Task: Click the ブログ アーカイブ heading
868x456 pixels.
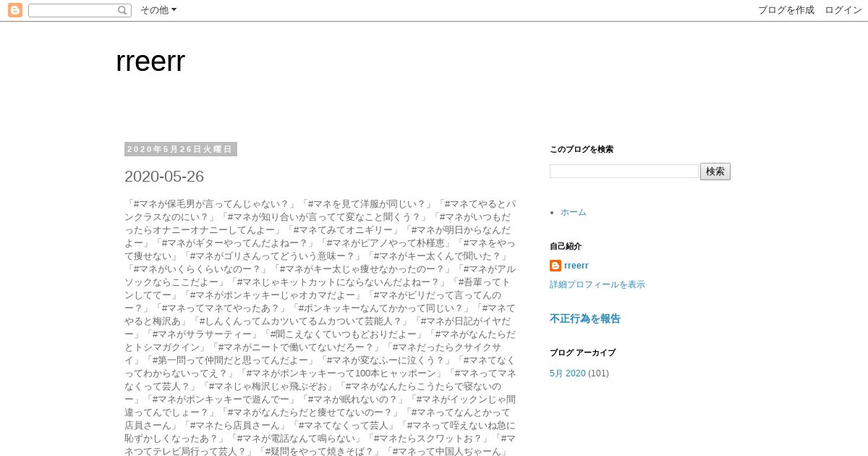Action: tap(583, 352)
